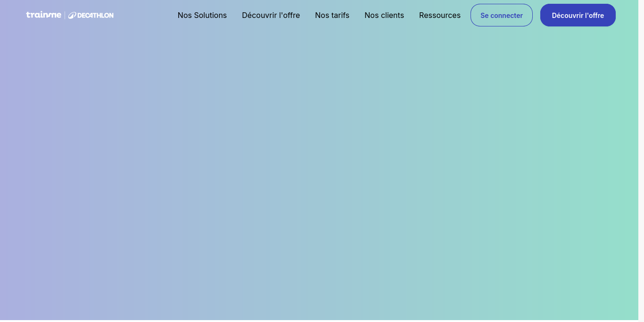This screenshot has width=644, height=322.
Task: Open the Nos Solutions menu
Action: pos(202,15)
